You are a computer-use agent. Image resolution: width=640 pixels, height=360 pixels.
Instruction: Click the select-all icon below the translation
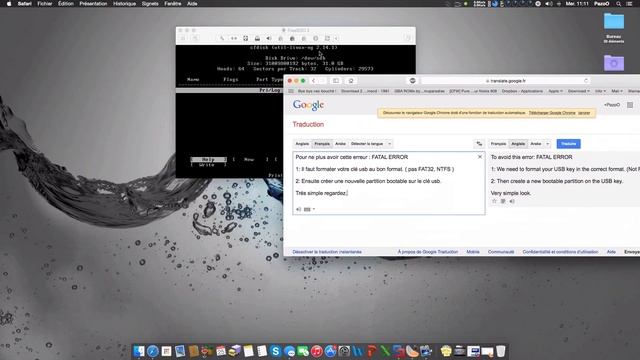click(503, 201)
